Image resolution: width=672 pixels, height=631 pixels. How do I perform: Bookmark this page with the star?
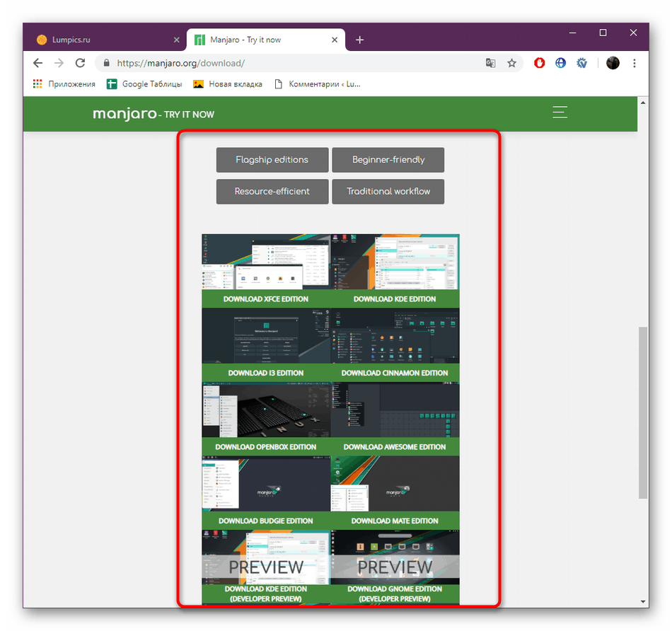[x=511, y=63]
